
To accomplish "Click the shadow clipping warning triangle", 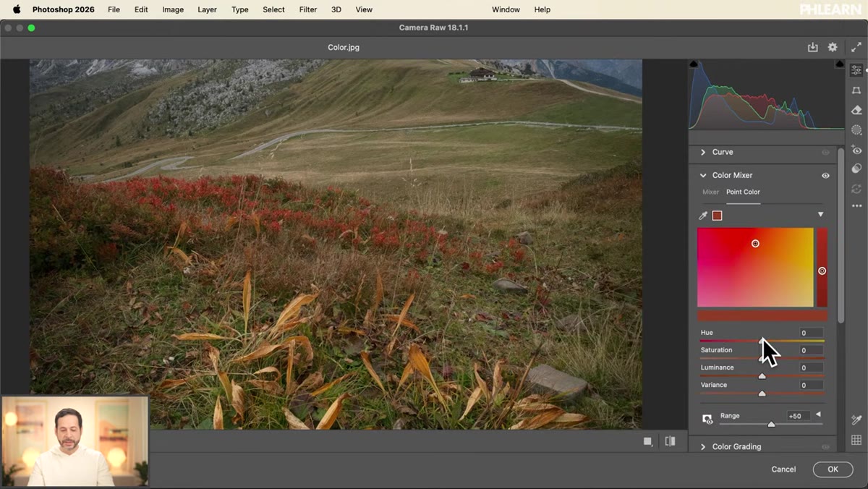I will pyautogui.click(x=694, y=64).
